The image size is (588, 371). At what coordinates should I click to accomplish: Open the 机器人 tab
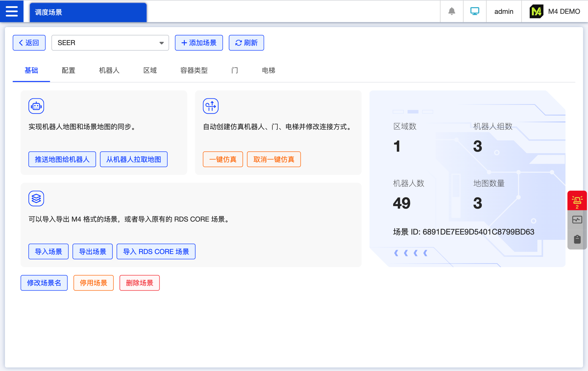pos(109,70)
